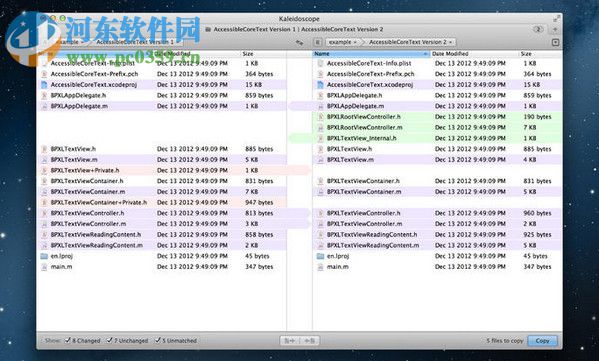Click the tab count badge showing 2
This screenshot has height=361, width=599.
coord(538,29)
